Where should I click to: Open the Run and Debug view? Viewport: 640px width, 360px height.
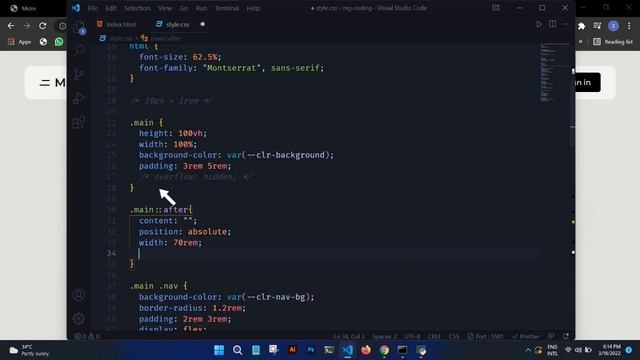(79, 98)
